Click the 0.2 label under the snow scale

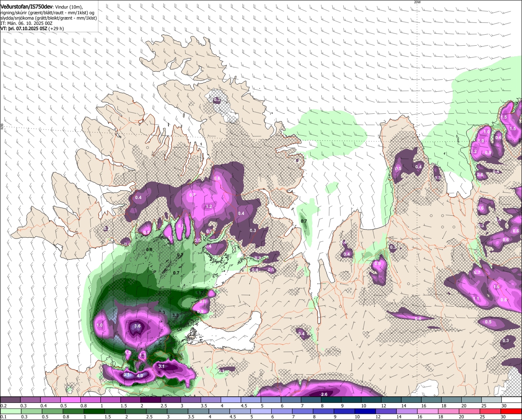coord(3,406)
